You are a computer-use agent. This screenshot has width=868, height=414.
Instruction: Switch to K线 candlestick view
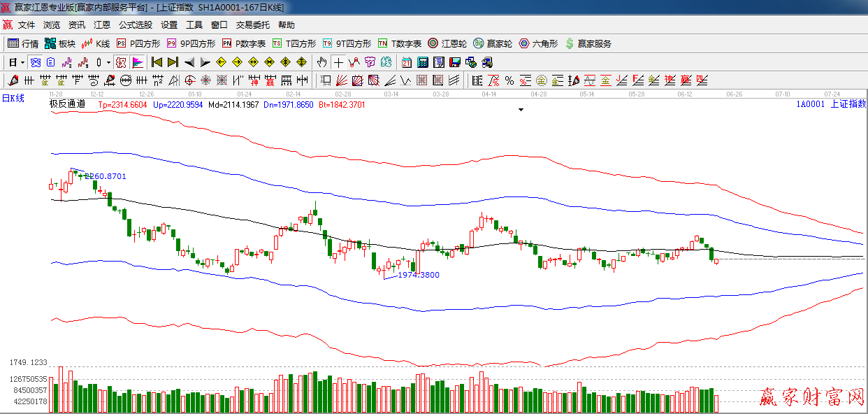[x=96, y=43]
